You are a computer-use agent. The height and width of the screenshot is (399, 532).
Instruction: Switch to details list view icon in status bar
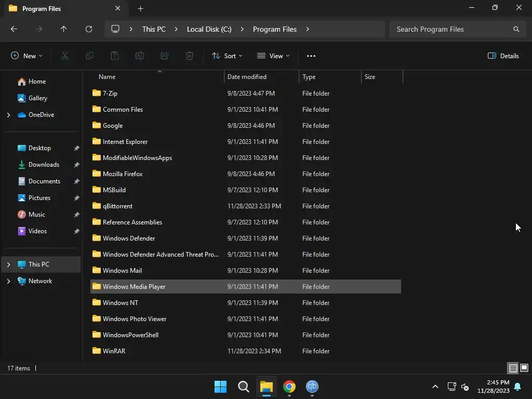coord(513,368)
